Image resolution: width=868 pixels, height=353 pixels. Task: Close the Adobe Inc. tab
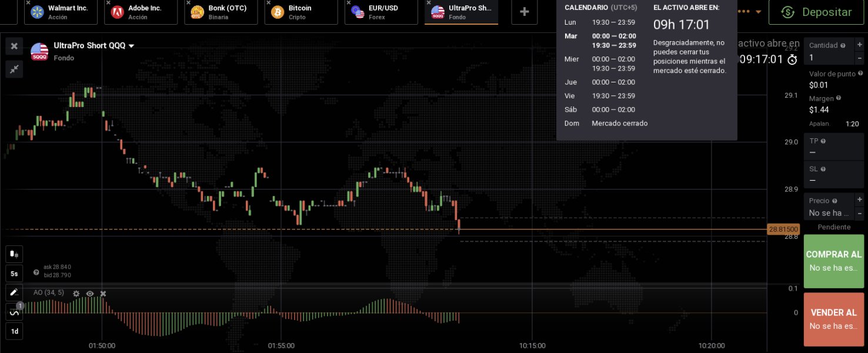[108, 3]
